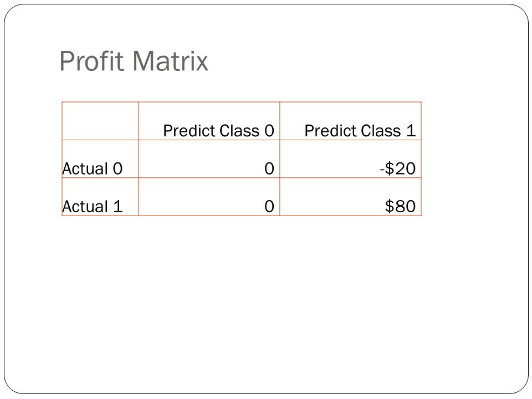Click "Predict" in the Class 0 header
This screenshot has height=399, width=532.
190,131
